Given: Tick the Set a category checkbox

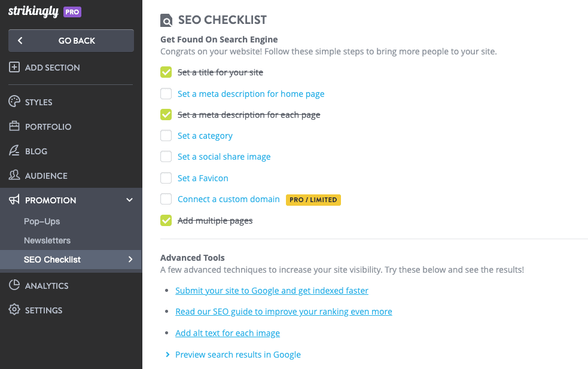Looking at the screenshot, I should pos(166,136).
